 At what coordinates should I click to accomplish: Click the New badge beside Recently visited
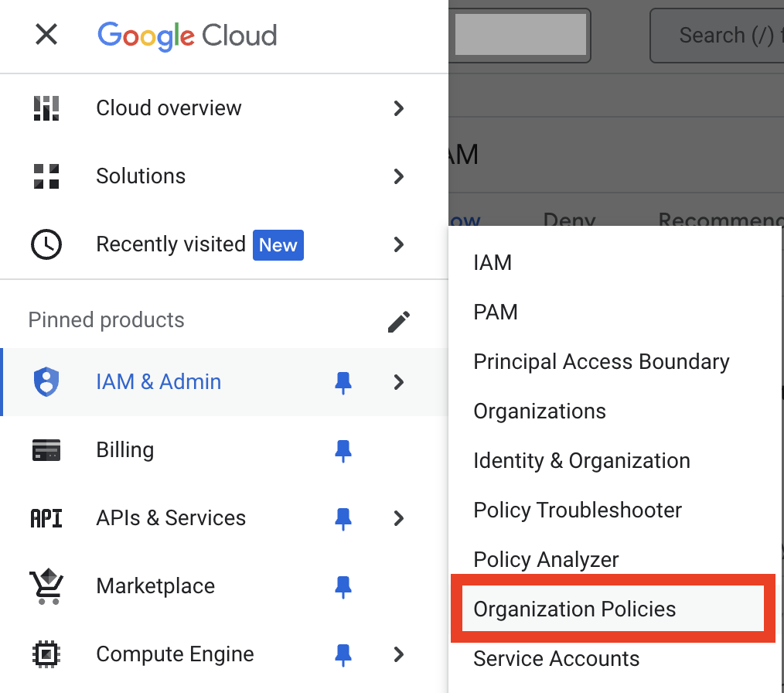(278, 245)
